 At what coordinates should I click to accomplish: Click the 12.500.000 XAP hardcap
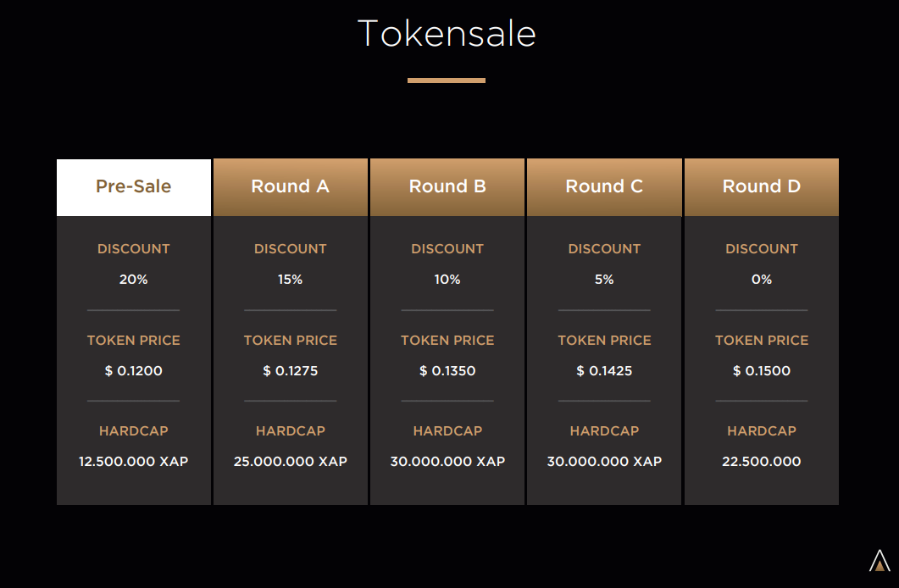(134, 462)
